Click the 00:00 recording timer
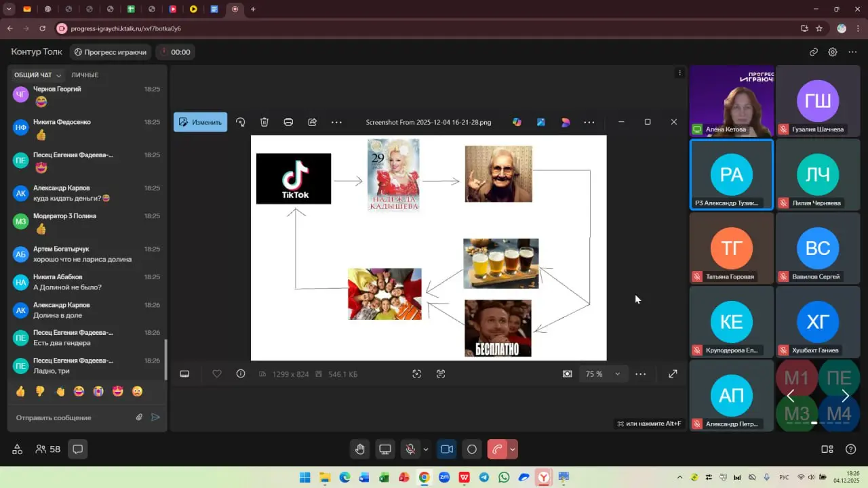This screenshot has width=868, height=488. click(x=176, y=52)
